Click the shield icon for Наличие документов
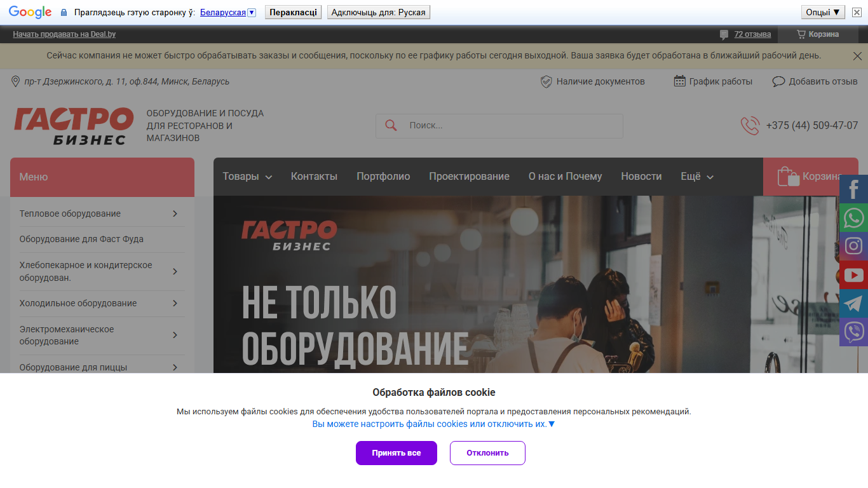 [x=546, y=81]
